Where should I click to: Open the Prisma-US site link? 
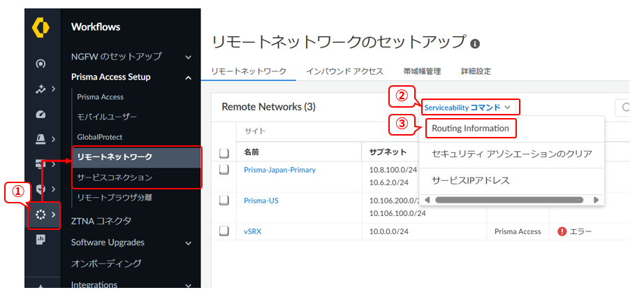pyautogui.click(x=262, y=201)
